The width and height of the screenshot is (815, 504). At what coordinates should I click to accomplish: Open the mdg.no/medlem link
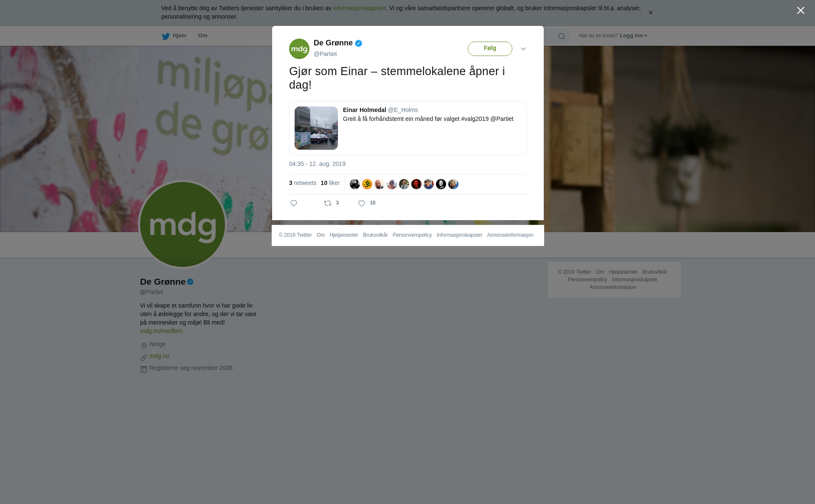pyautogui.click(x=161, y=331)
